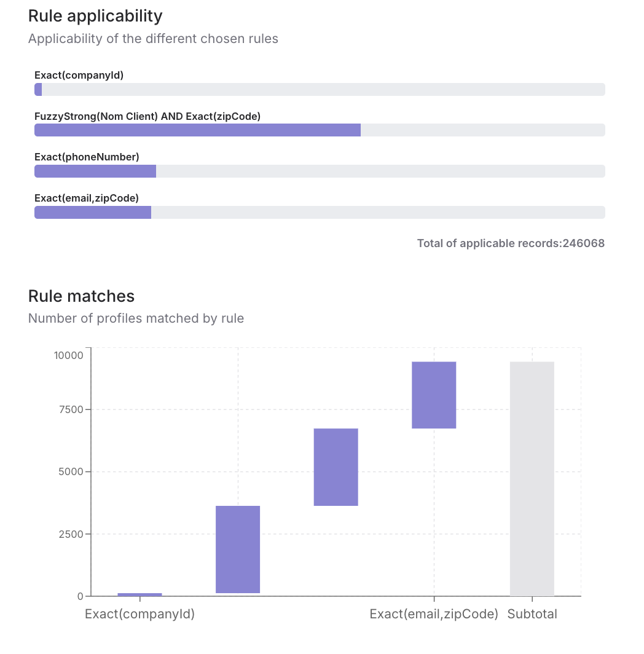Click the FuzzyStrong(Nom Client) AND Exact(zipCode) progress bar
Screen dimensions: 644x654
[x=320, y=130]
